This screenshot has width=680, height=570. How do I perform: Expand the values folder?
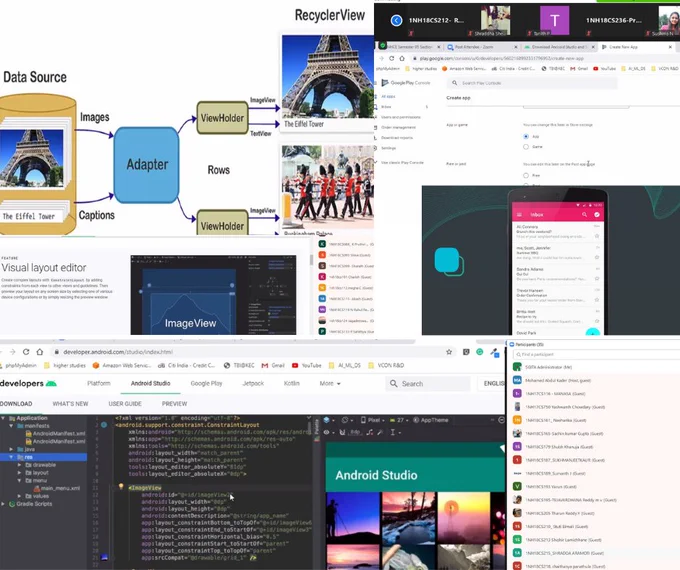[19, 496]
